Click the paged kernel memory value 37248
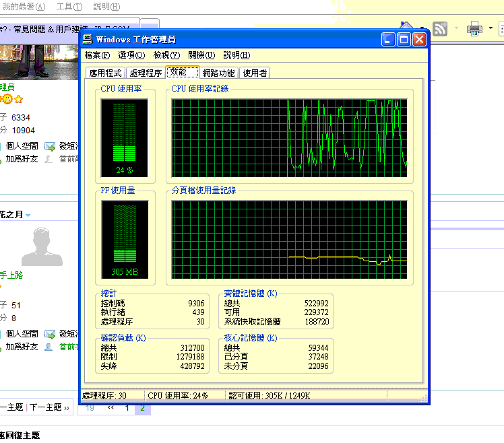This screenshot has width=504, height=443. (x=318, y=357)
